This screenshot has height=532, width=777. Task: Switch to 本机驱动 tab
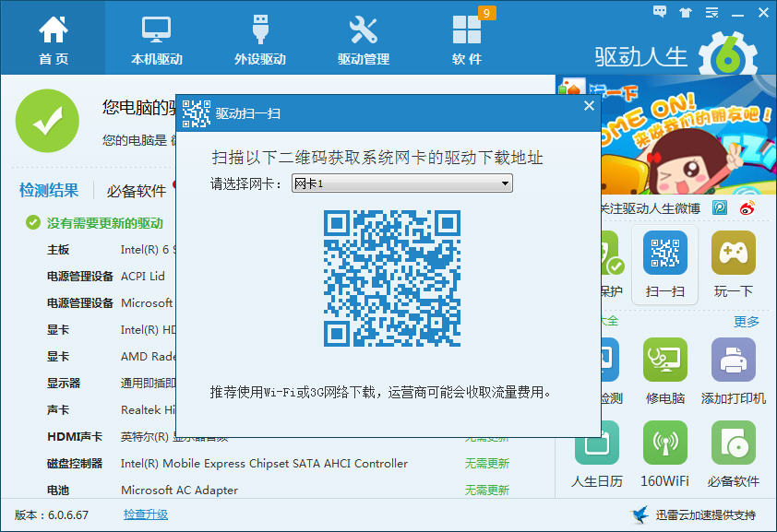point(157,38)
